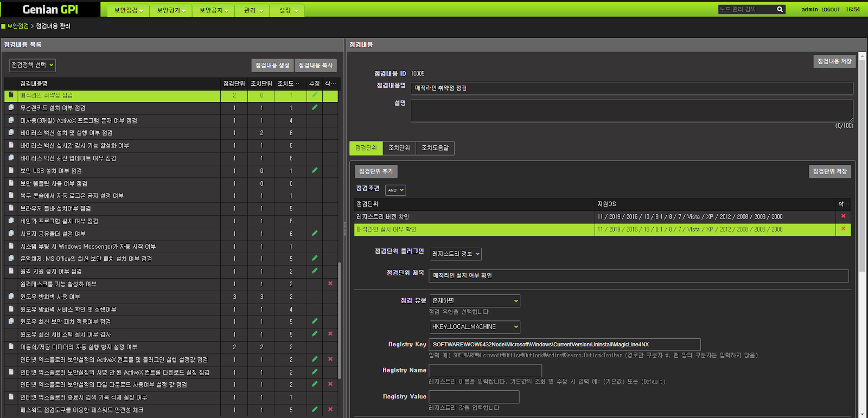
Task: Delete the 레지스트리 버전 확인 inspection unit
Action: tap(843, 216)
